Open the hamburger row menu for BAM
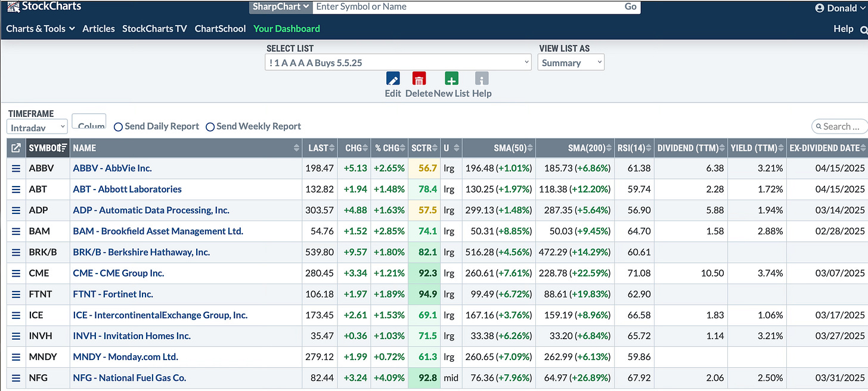868x391 pixels. [x=16, y=231]
